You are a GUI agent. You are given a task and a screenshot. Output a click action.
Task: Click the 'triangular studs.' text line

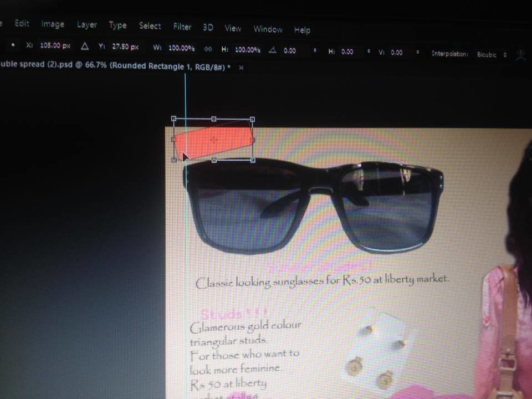point(228,341)
